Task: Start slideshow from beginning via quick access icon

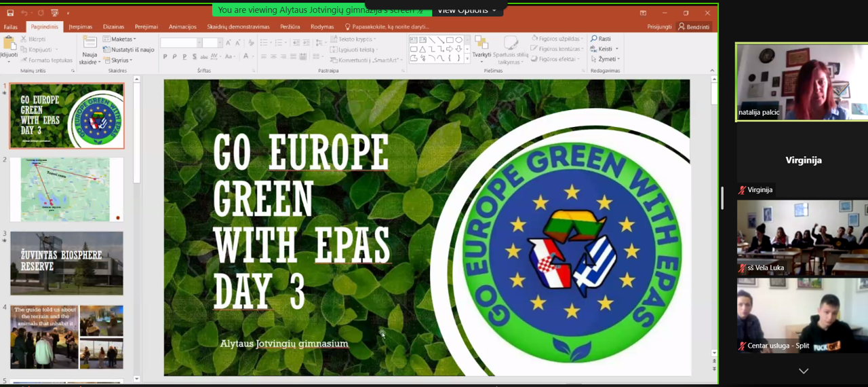Action: pyautogui.click(x=54, y=13)
